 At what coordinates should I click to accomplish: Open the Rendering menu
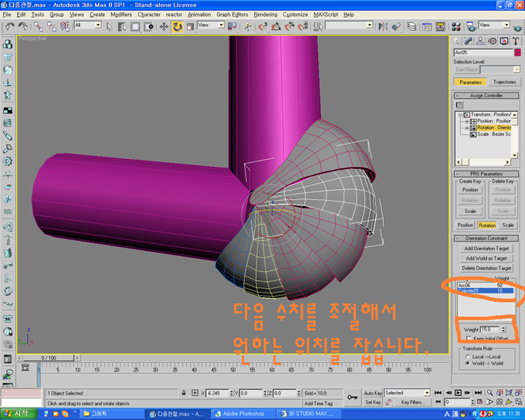tap(265, 15)
